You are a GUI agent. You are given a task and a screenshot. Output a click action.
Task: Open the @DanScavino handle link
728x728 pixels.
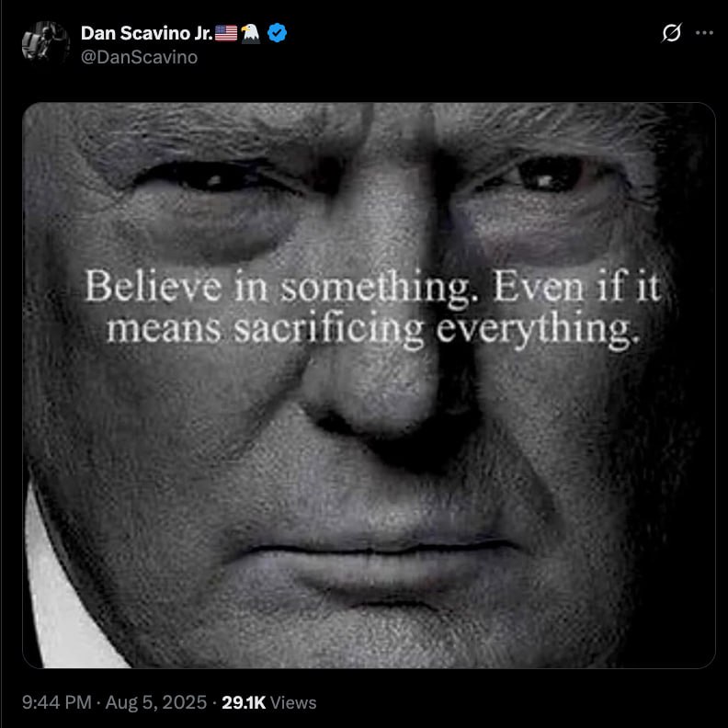[x=140, y=57]
